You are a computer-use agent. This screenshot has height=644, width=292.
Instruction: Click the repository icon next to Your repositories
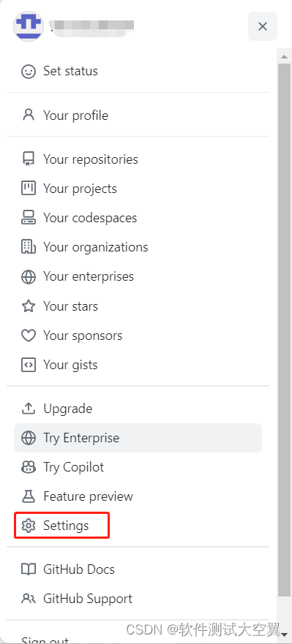29,159
